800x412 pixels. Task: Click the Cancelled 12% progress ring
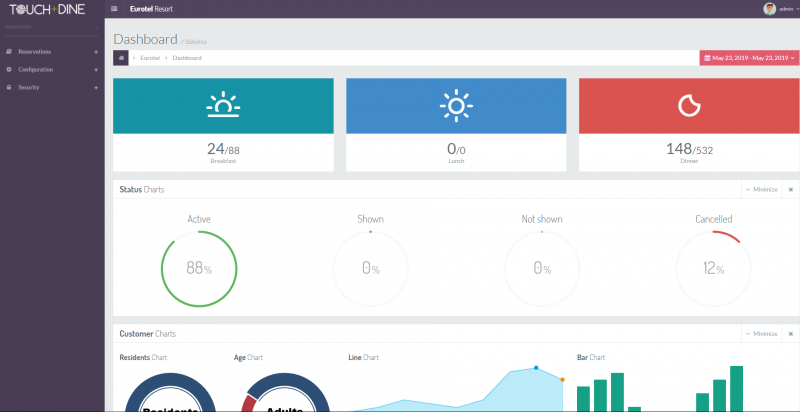coord(713,269)
